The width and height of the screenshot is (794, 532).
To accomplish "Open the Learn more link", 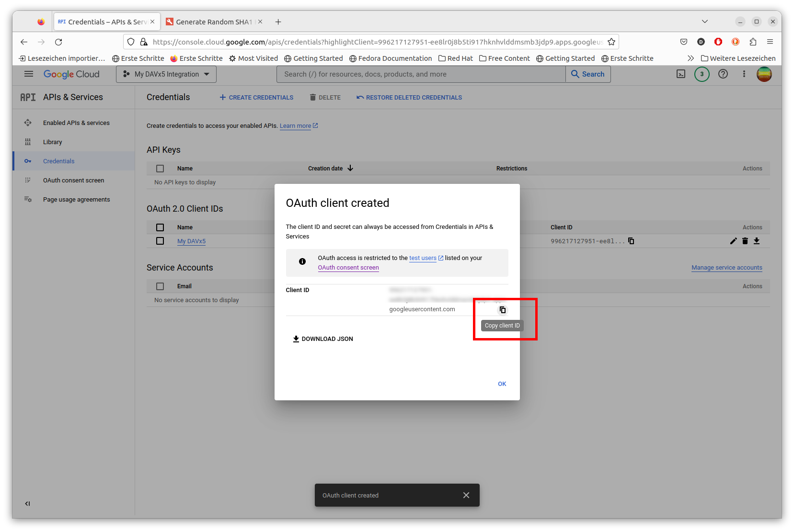I will point(296,125).
